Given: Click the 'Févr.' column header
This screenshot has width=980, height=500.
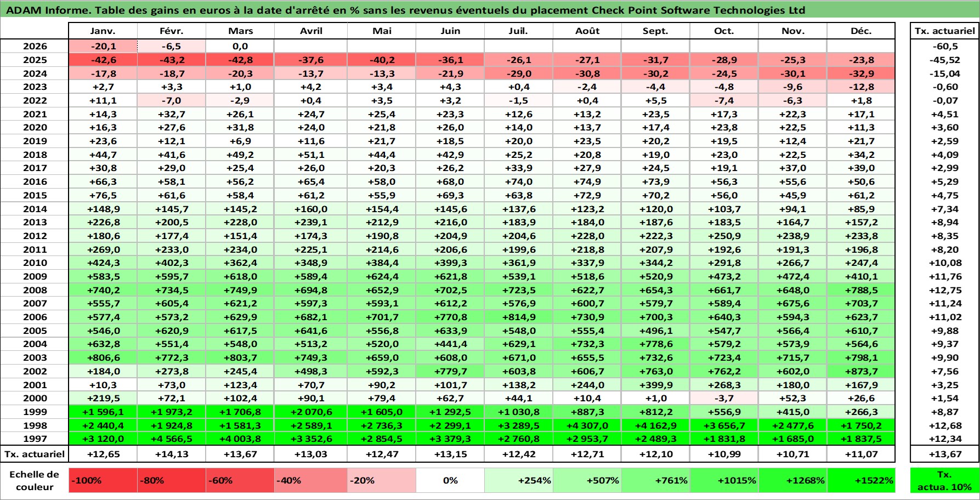Looking at the screenshot, I should pos(172,31).
